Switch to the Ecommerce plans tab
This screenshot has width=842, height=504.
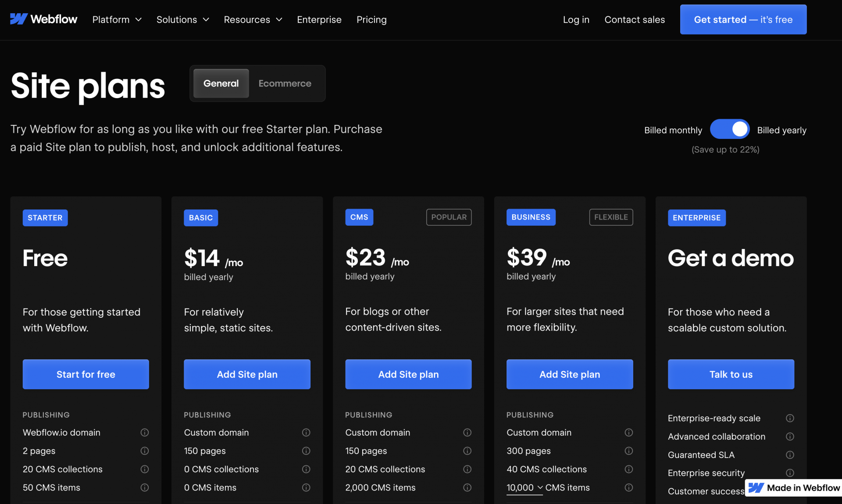coord(285,83)
